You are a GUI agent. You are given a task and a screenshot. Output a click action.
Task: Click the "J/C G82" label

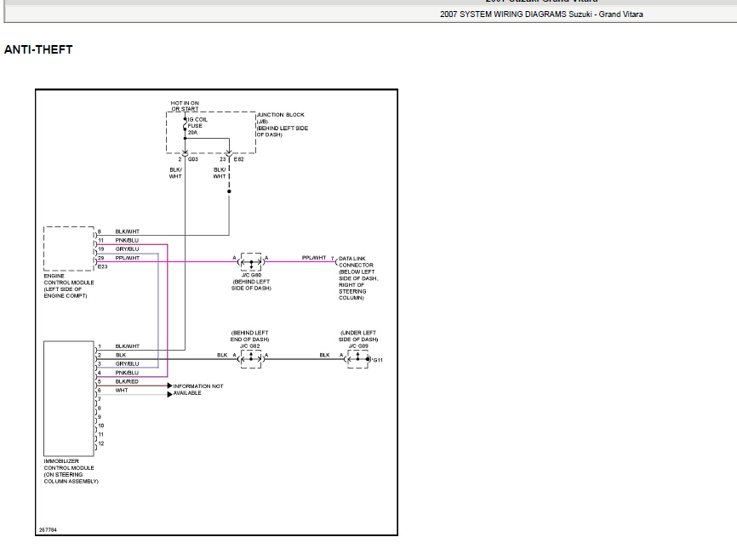[x=249, y=346]
